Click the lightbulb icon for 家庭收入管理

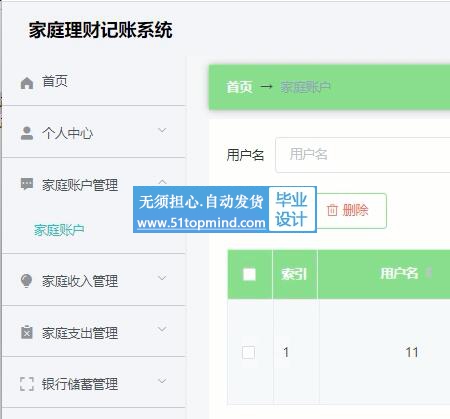coord(26,281)
